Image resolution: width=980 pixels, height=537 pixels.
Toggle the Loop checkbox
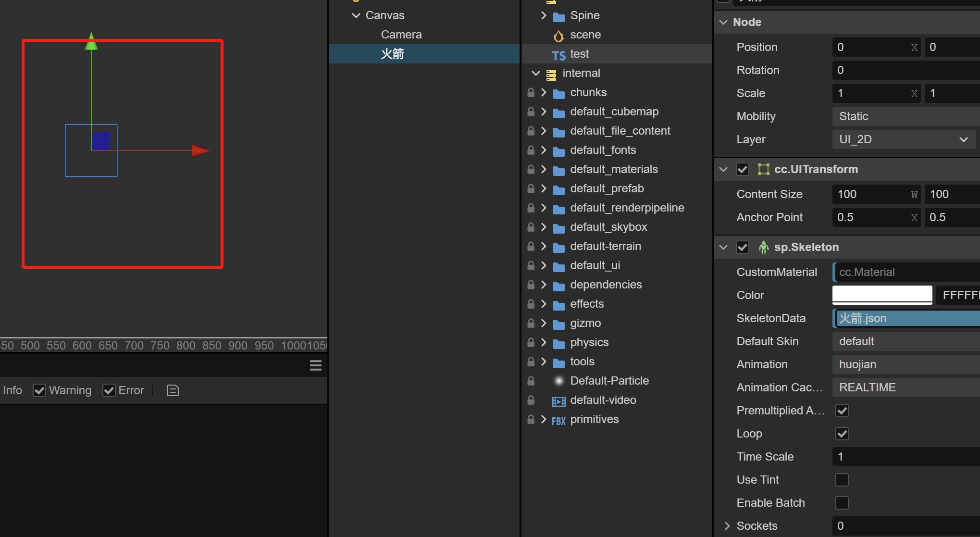(842, 434)
